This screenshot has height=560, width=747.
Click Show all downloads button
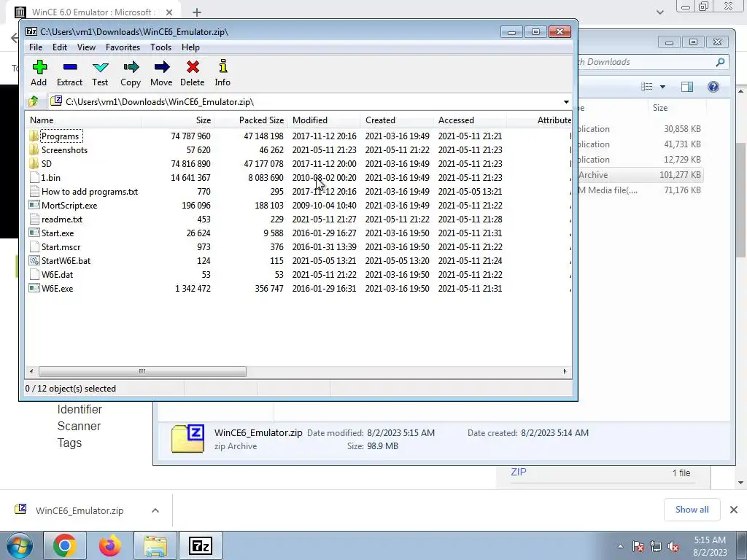[x=692, y=510]
